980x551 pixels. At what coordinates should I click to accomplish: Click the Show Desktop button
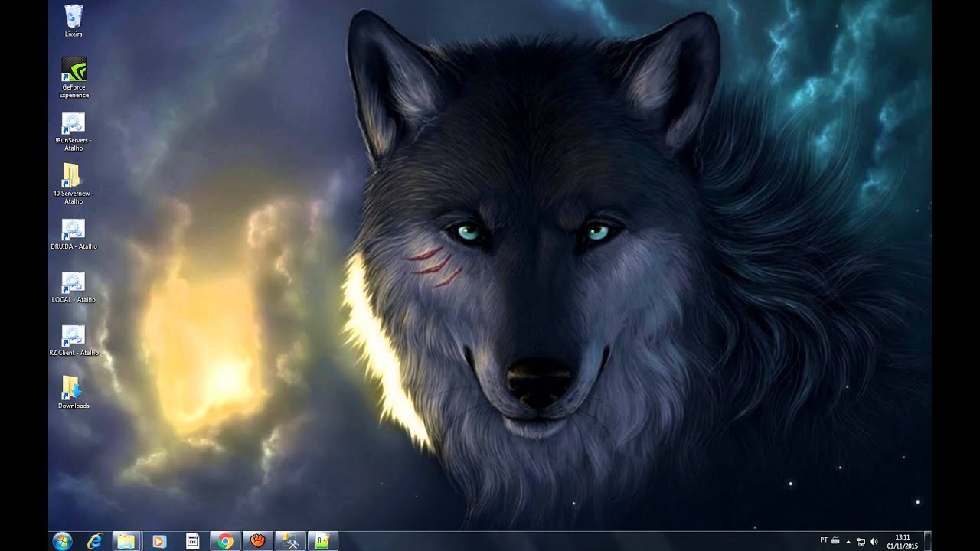coord(927,541)
